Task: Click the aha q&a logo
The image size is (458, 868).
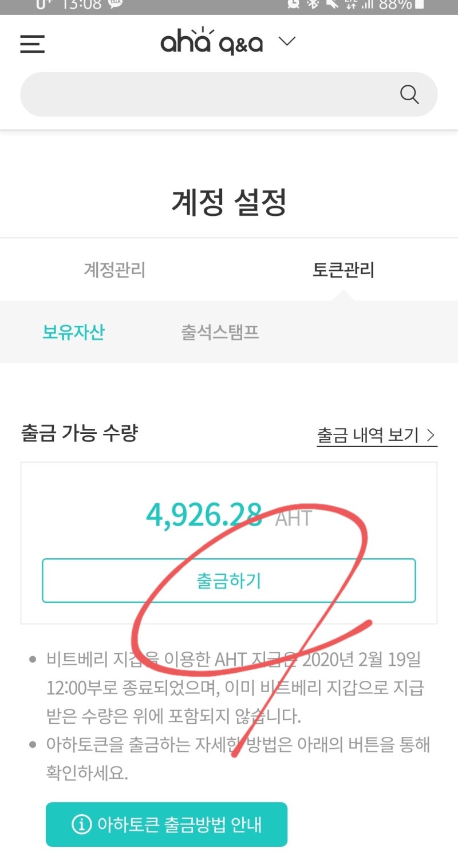Action: [x=212, y=41]
